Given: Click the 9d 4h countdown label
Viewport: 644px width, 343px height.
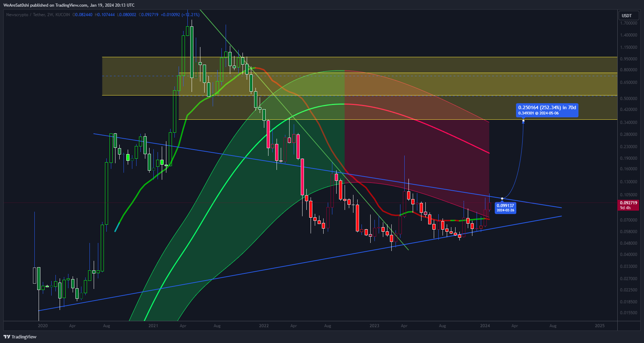Looking at the screenshot, I should [625, 208].
